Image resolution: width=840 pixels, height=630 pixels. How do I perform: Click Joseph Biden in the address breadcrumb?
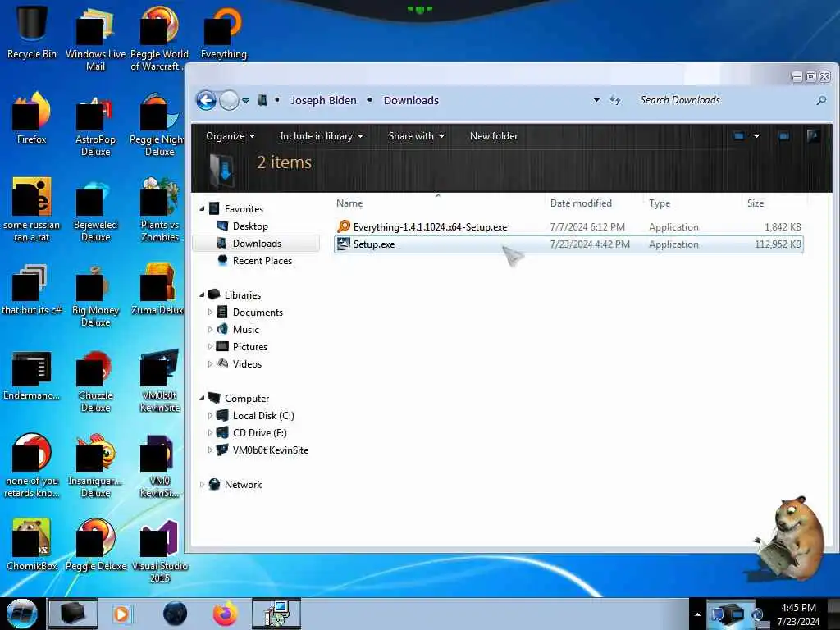pos(323,100)
